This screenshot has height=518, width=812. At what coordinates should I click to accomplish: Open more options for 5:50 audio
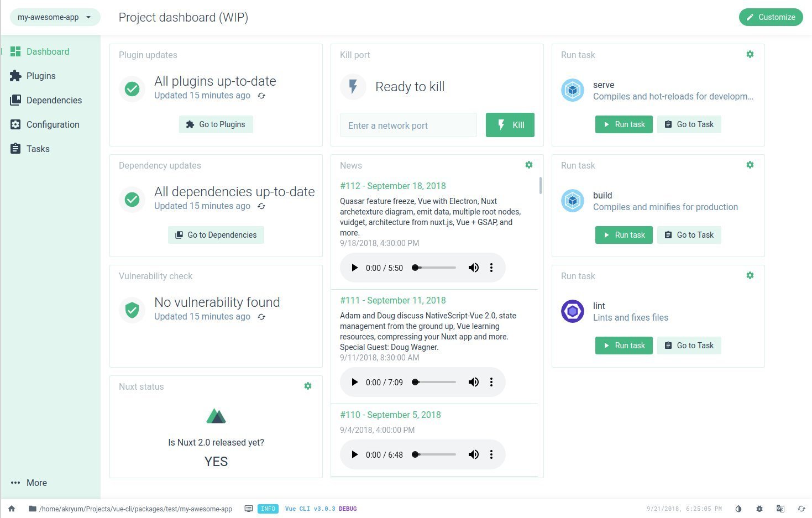click(x=491, y=268)
